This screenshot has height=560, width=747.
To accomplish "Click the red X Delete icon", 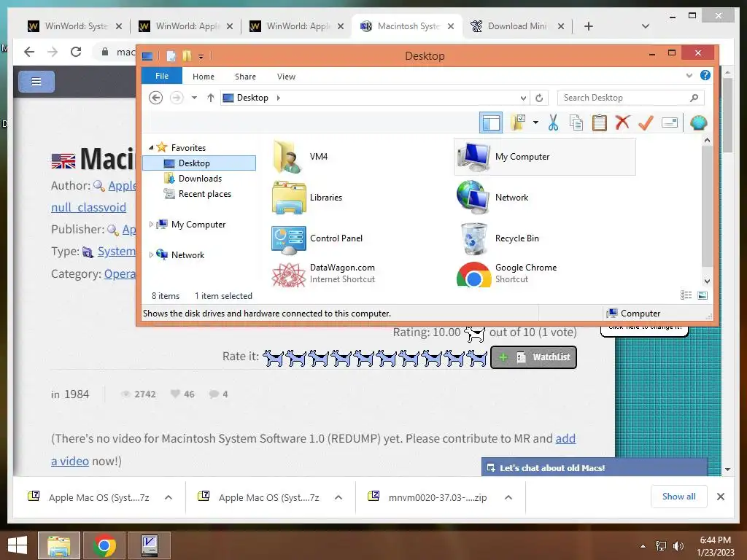I will pyautogui.click(x=622, y=122).
